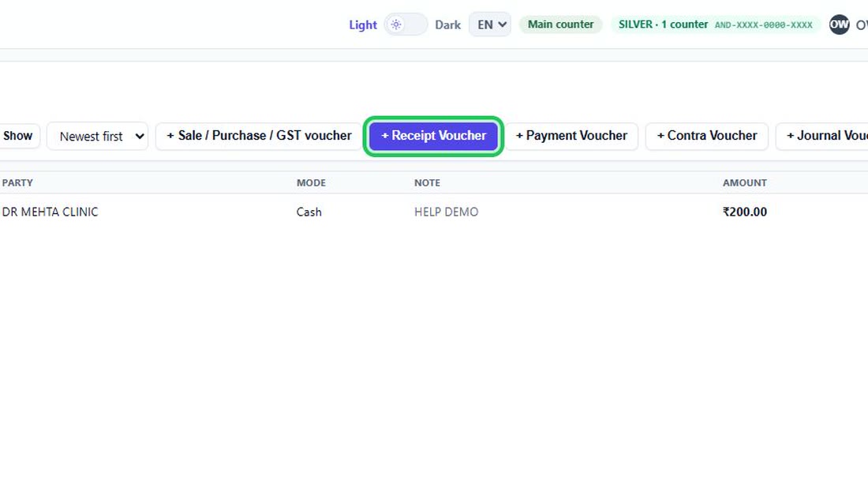The width and height of the screenshot is (868, 488).
Task: Toggle the Light/Dark theme switch
Action: 406,24
